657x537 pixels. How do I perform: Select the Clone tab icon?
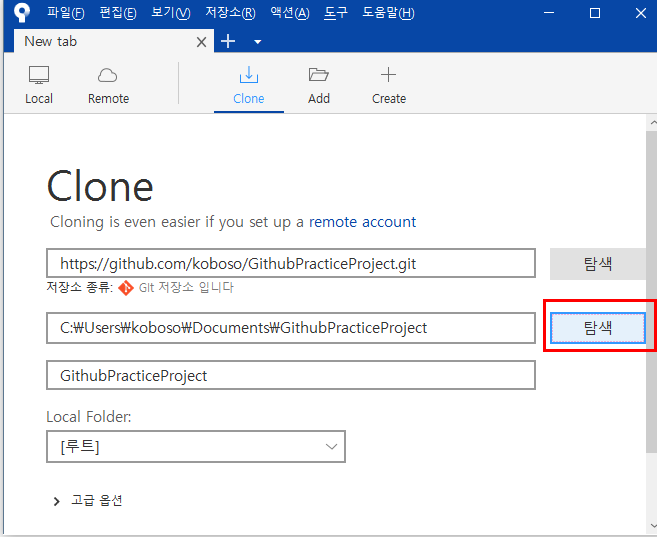pyautogui.click(x=249, y=75)
